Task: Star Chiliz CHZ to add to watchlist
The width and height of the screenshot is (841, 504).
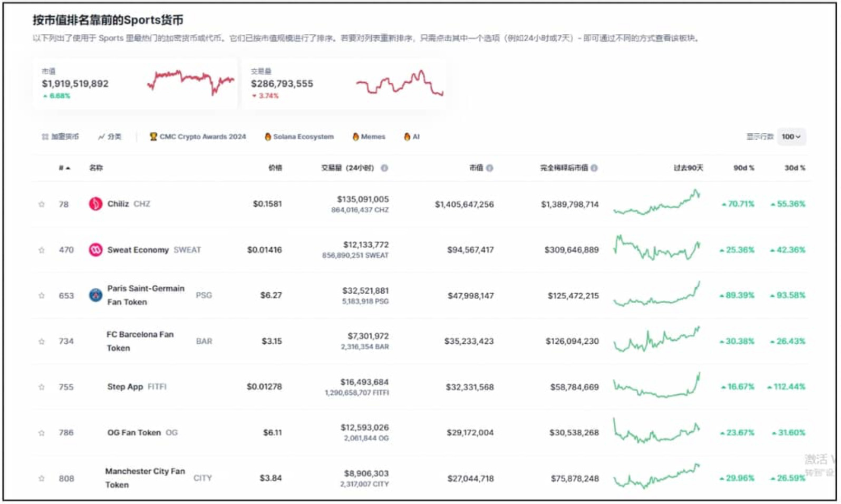Action: coord(42,205)
